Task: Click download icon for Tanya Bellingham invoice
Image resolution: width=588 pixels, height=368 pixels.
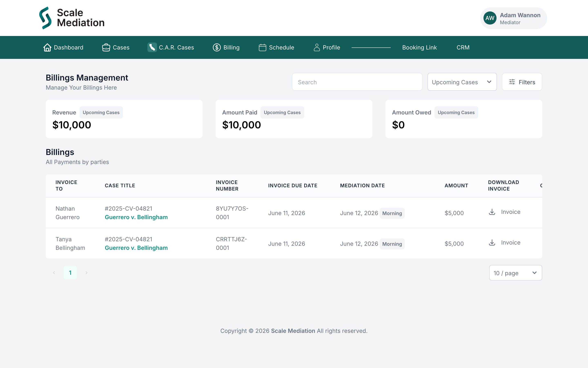Action: click(492, 243)
